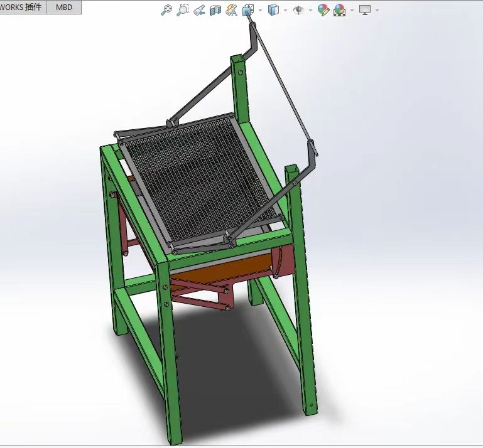Click the Apply Scene icon
The width and height of the screenshot is (483, 448).
(339, 10)
